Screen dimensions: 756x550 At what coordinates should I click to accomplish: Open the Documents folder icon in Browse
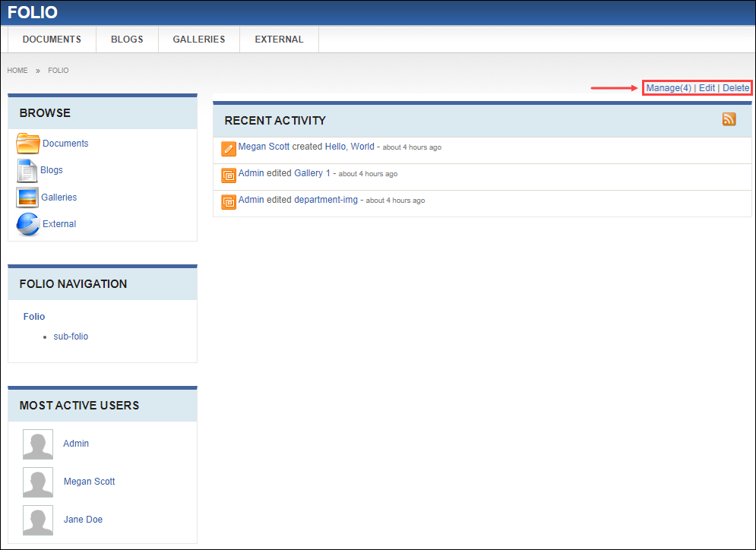pos(28,143)
